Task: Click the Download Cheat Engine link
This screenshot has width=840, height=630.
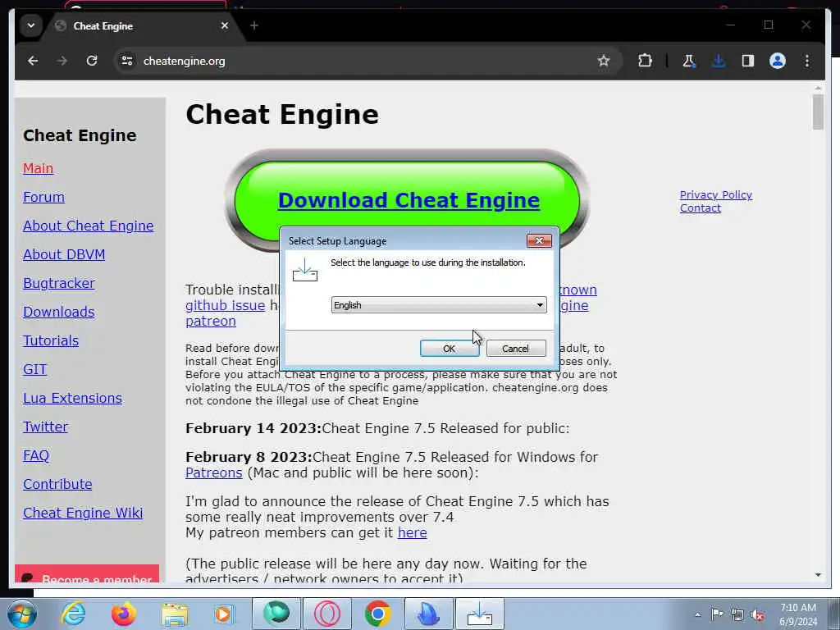Action: [x=409, y=200]
